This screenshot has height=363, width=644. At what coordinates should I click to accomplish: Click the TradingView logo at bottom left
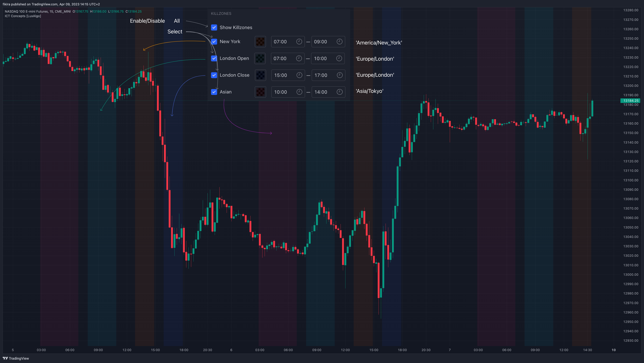(x=16, y=358)
